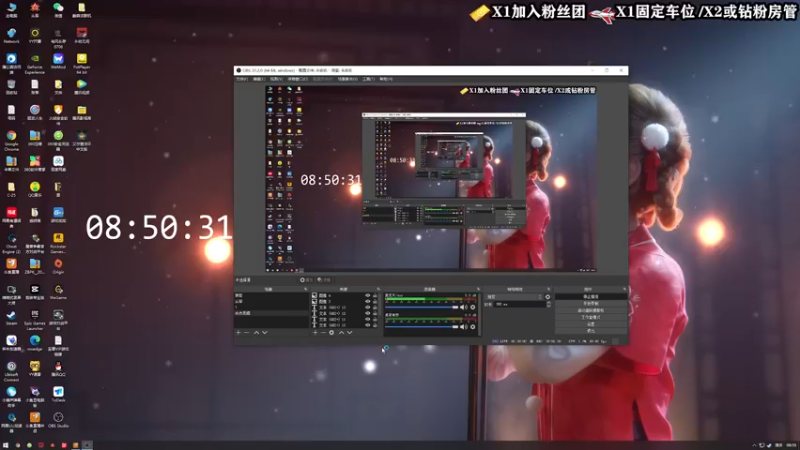Screen dimensions: 800x450
Task: Open Epic Games Launcher desktop icon
Action: [x=35, y=319]
